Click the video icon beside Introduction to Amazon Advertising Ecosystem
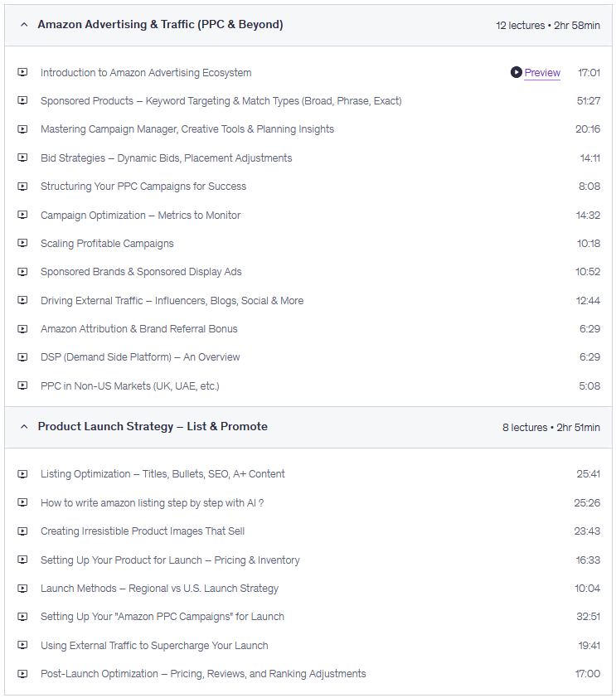This screenshot has width=616, height=698. (22, 72)
